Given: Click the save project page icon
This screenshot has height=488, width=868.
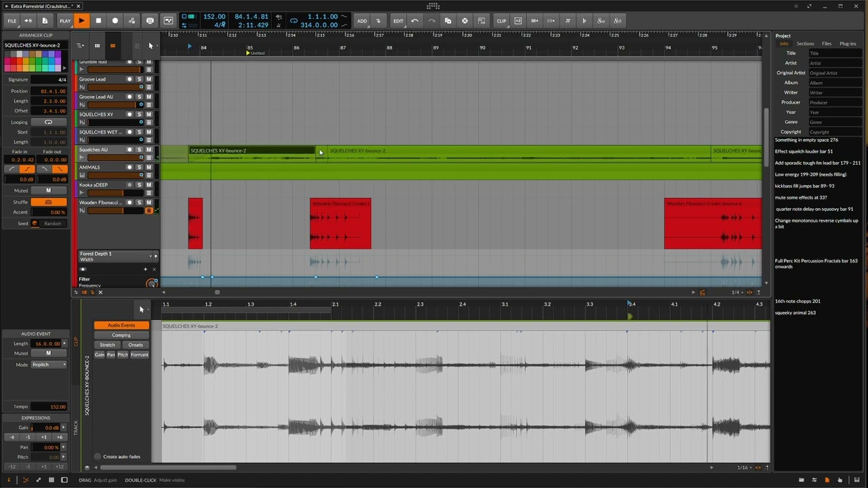Looking at the screenshot, I should [45, 21].
